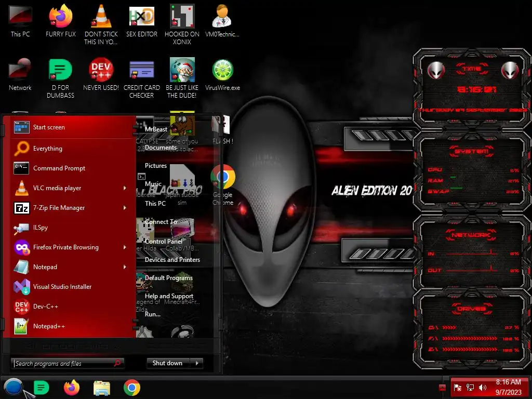The height and width of the screenshot is (399, 532).
Task: Open Documents from Start menu right pane
Action: tap(161, 148)
